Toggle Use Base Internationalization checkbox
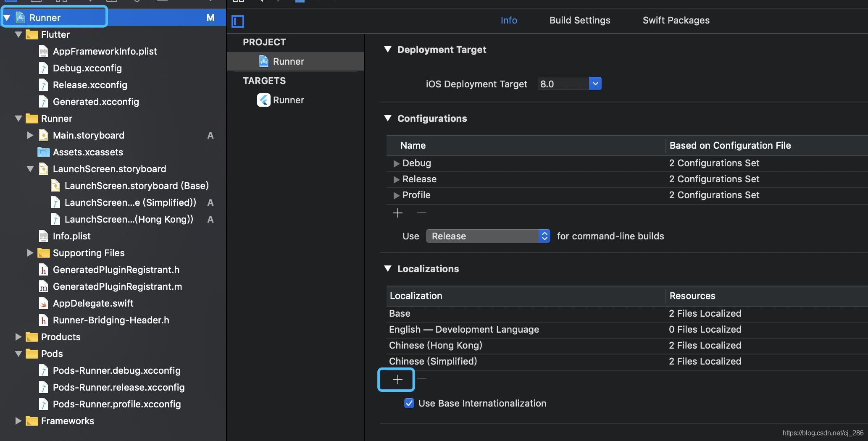 409,403
